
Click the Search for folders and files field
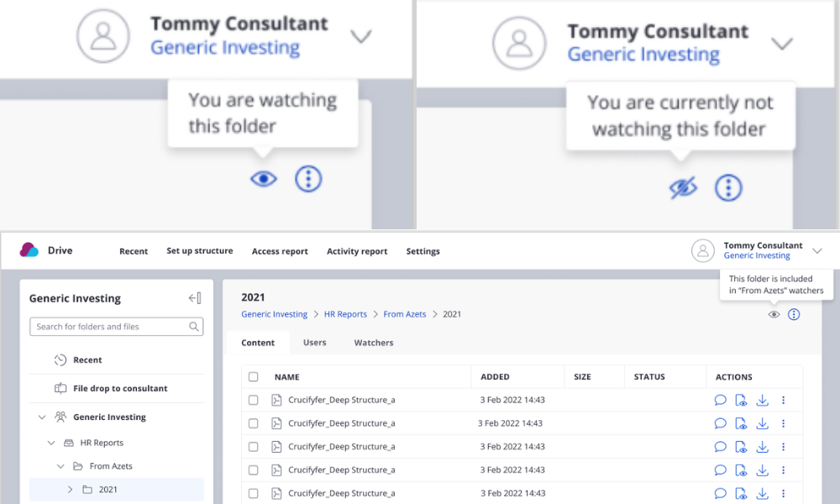[116, 327]
